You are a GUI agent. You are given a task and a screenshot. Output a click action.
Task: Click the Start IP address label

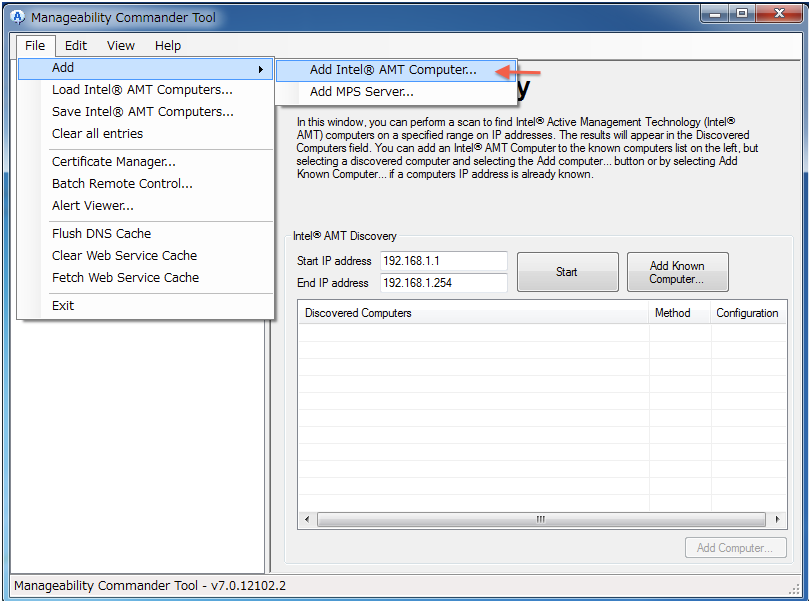[334, 261]
